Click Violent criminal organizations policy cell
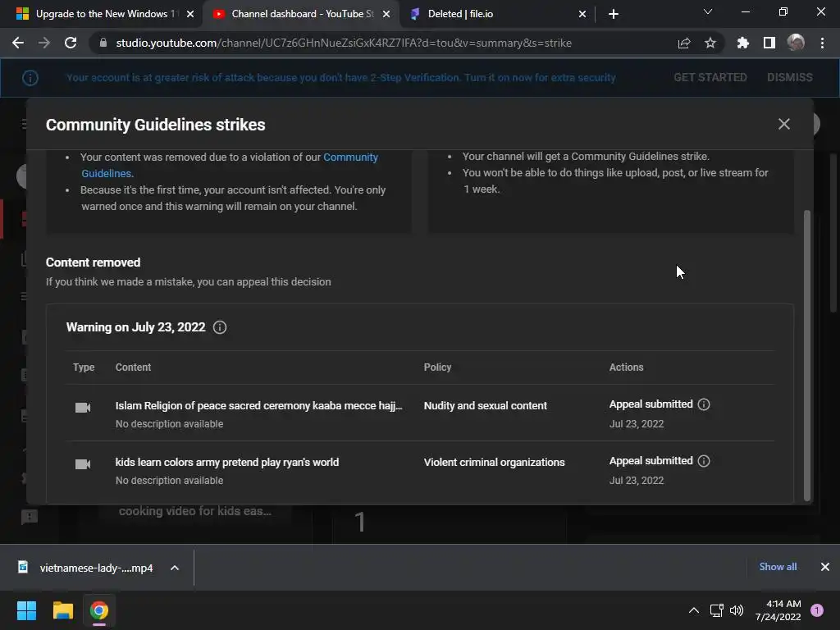Image resolution: width=840 pixels, height=630 pixels. pos(494,463)
